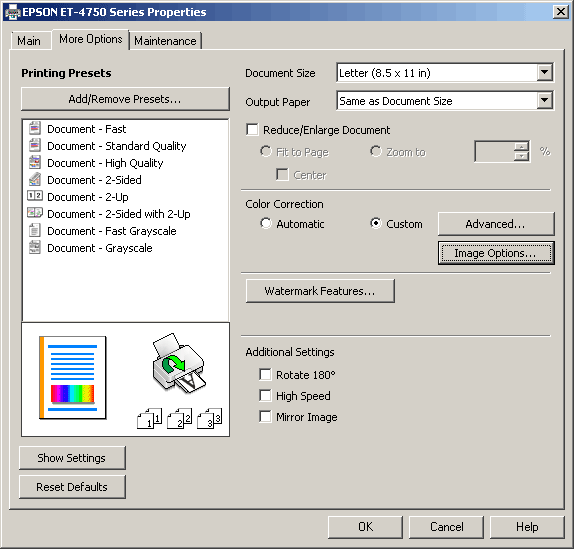Click the Reset Defaults button
Screen dimensions: 574x549
[72, 487]
